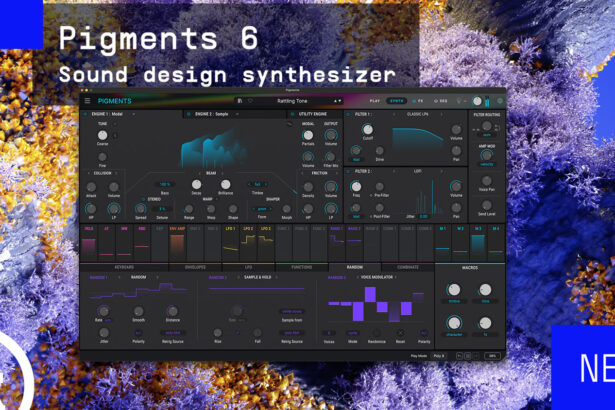
Task: Click the Modal engine waveform display
Action: (x=214, y=148)
